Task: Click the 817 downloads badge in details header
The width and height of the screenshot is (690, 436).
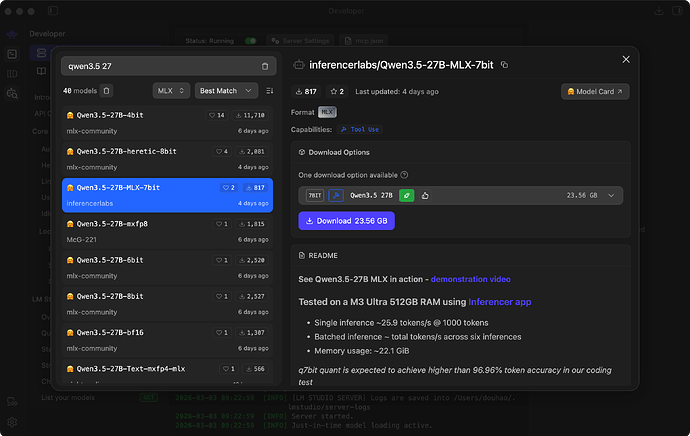Action: 306,92
